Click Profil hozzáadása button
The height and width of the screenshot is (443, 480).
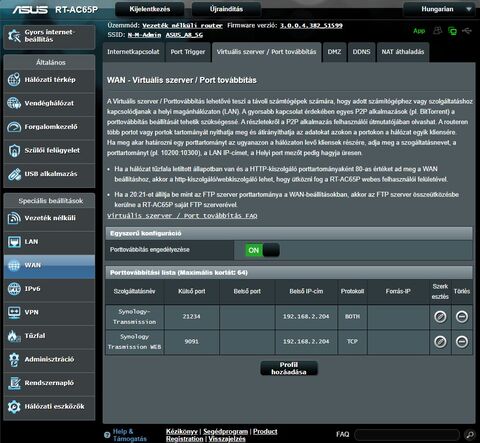[289, 368]
